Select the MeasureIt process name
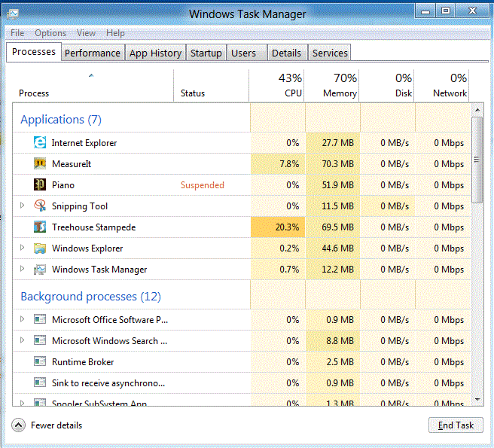Screen dimensions: 494x448 coord(72,164)
